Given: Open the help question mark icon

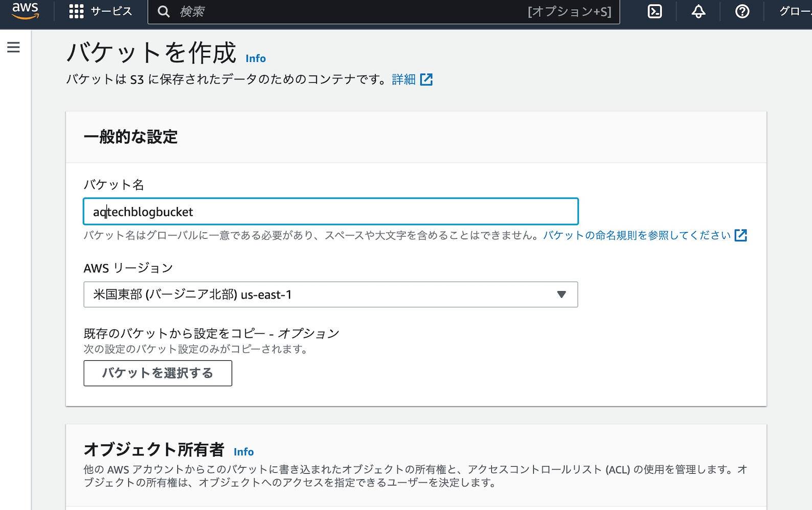Looking at the screenshot, I should pyautogui.click(x=742, y=11).
